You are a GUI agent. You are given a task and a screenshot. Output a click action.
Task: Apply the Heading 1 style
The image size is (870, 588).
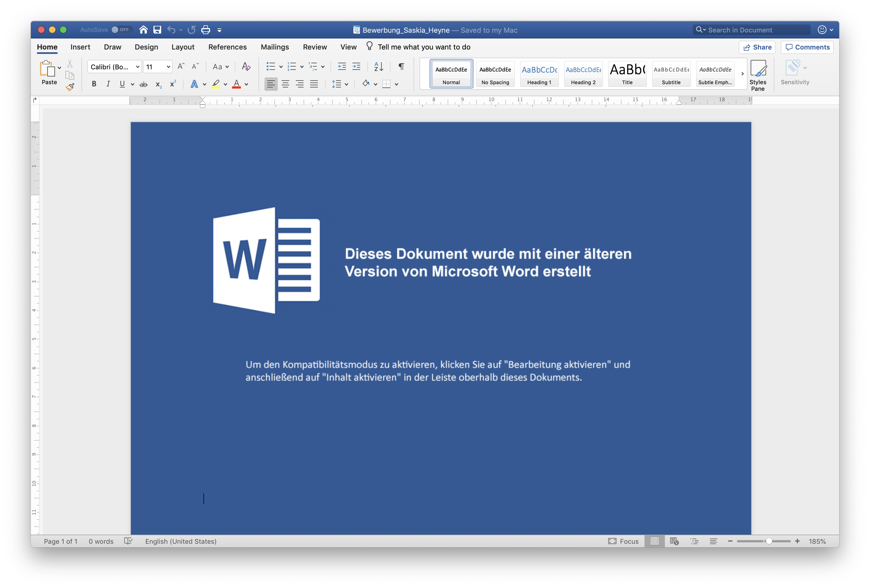point(539,74)
